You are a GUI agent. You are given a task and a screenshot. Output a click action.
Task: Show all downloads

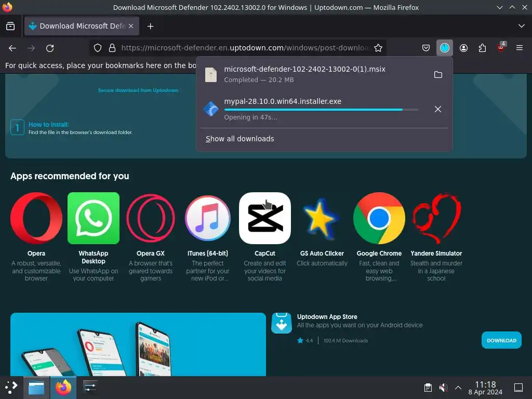pos(240,139)
